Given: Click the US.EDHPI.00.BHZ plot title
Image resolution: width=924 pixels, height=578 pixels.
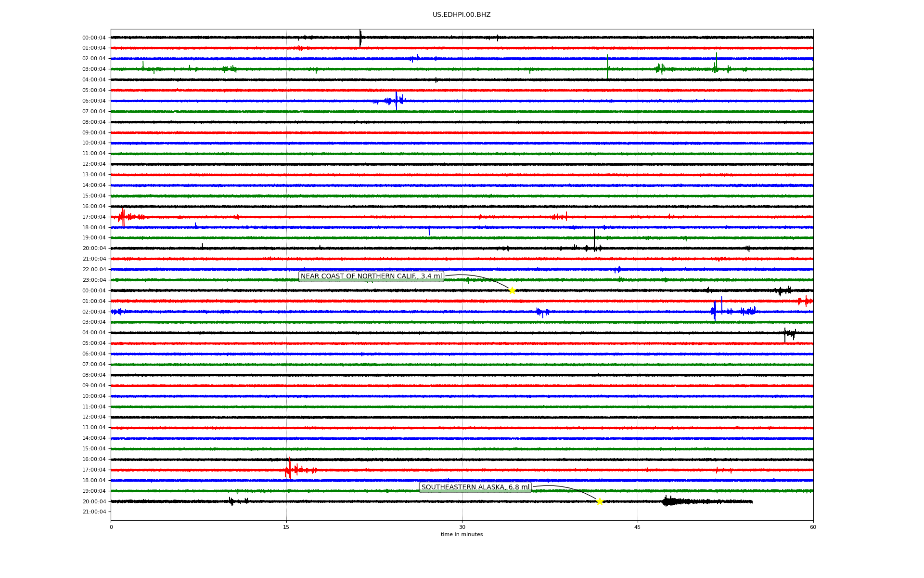Looking at the screenshot, I should pyautogui.click(x=462, y=15).
